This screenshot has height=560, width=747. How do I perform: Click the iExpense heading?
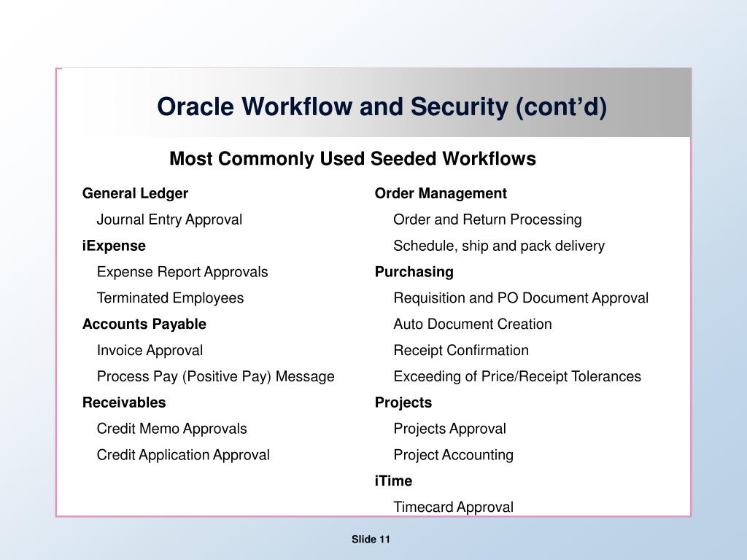[x=114, y=246]
